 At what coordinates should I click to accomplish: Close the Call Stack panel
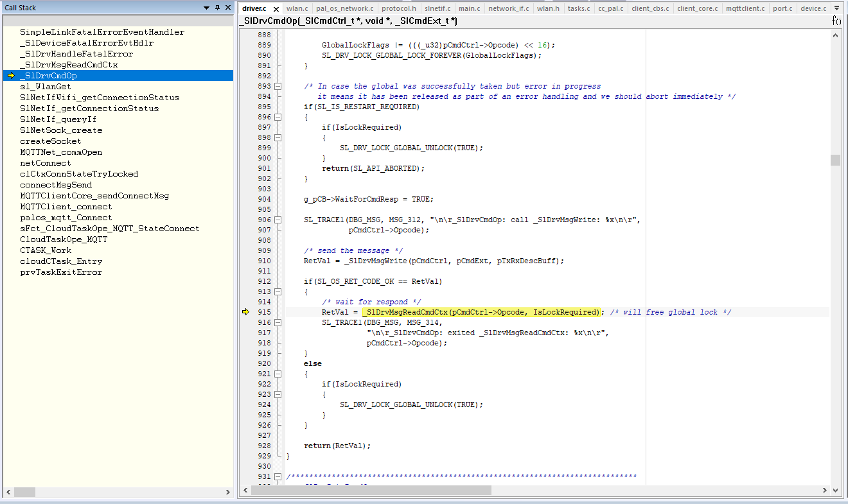tap(227, 8)
